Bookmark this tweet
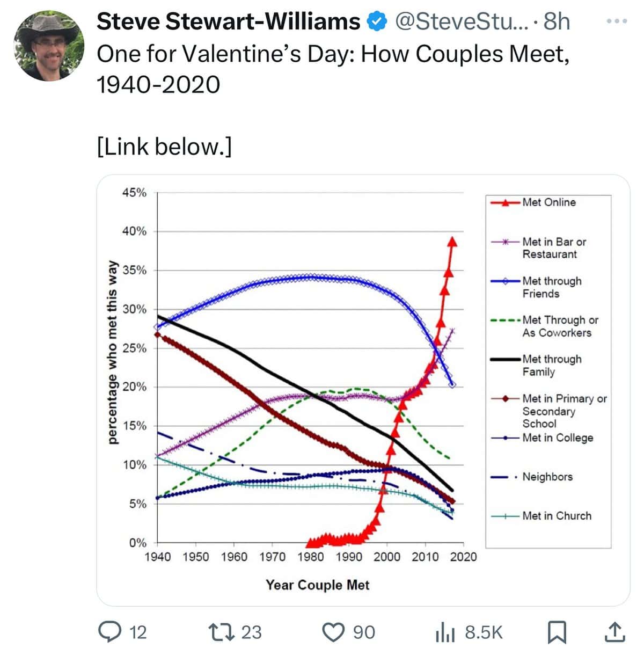 557,632
